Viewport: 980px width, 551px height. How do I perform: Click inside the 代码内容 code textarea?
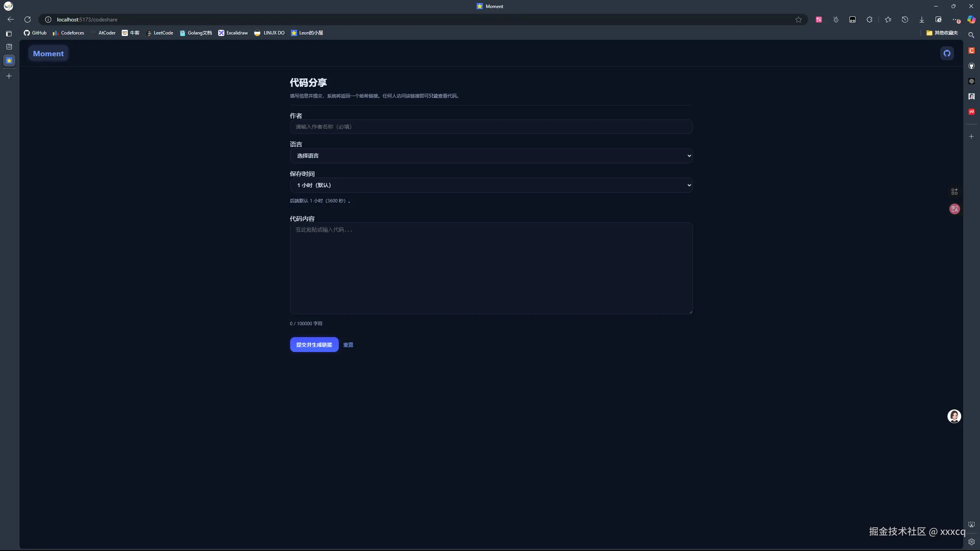point(491,268)
